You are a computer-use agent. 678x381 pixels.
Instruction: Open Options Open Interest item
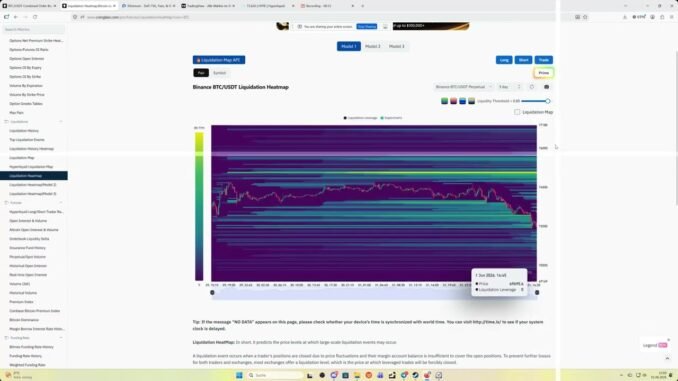click(27, 59)
